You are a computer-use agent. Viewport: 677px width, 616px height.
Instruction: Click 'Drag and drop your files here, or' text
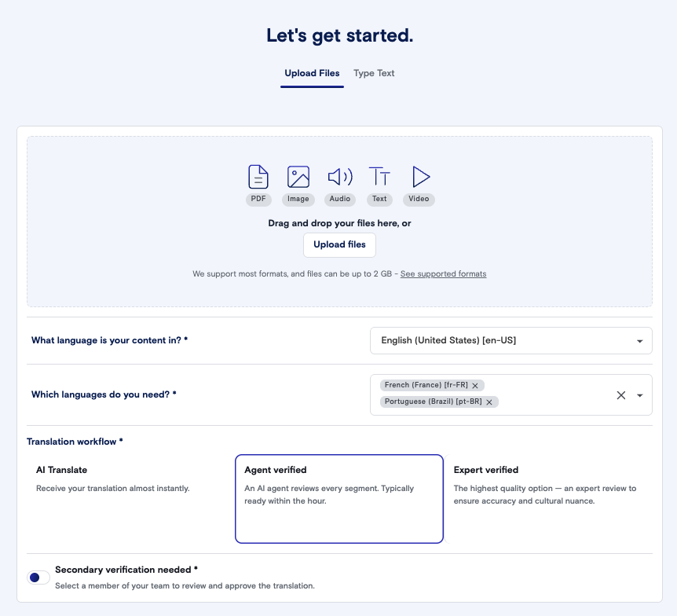tap(339, 223)
